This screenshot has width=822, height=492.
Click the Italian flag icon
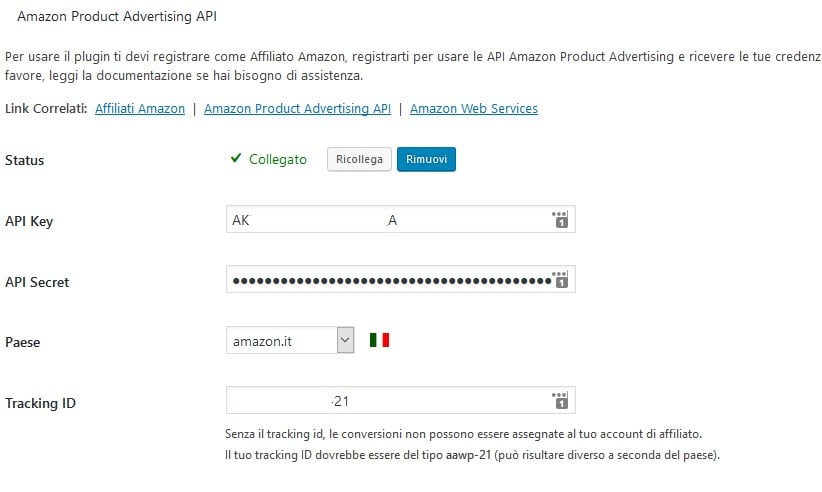[379, 341]
